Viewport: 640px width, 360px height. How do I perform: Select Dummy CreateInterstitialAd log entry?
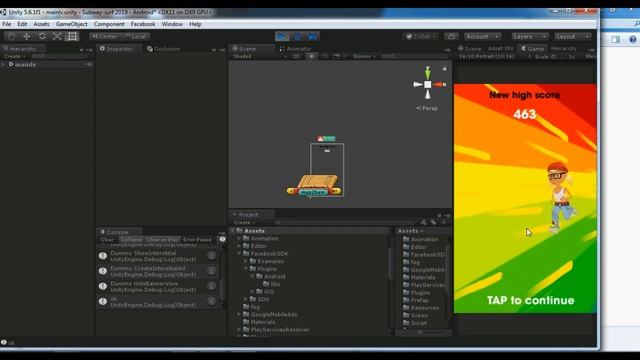158,271
